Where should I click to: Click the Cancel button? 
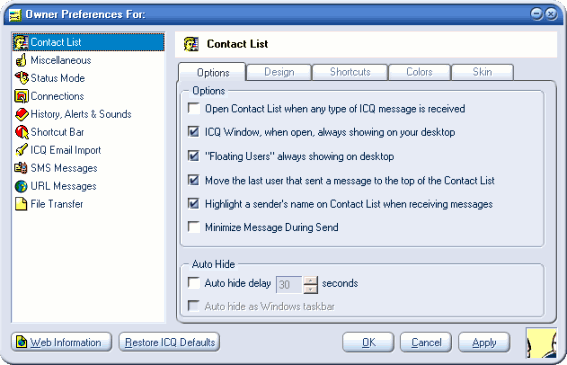pos(426,342)
